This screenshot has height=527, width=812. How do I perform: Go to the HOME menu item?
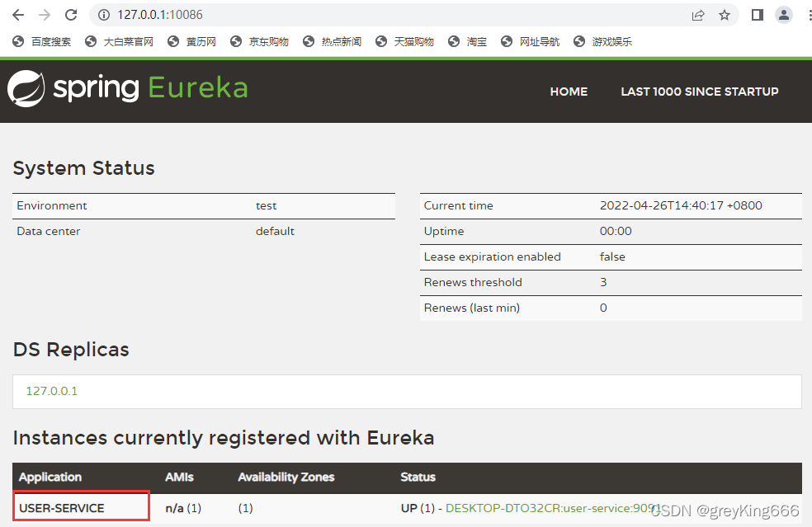point(569,92)
